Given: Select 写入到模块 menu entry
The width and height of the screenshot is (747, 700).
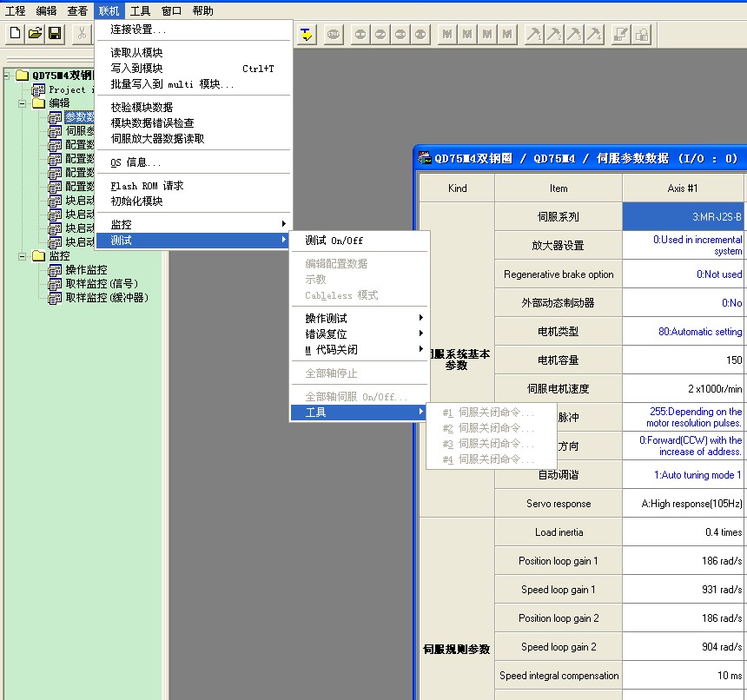Looking at the screenshot, I should point(136,69).
